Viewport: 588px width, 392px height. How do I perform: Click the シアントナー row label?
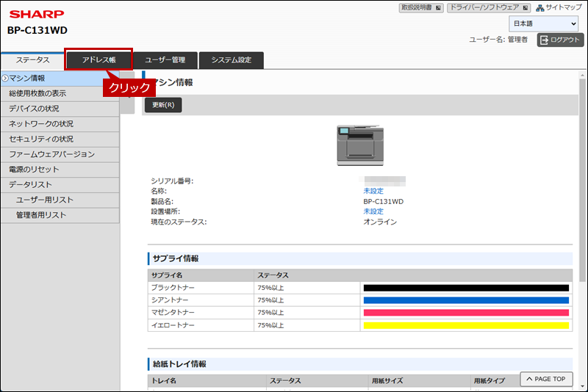point(170,300)
